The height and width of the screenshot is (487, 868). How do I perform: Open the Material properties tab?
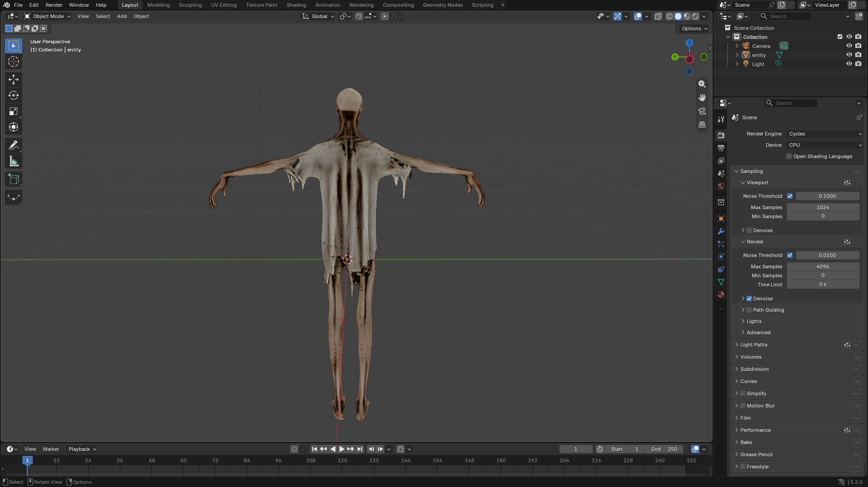721,295
